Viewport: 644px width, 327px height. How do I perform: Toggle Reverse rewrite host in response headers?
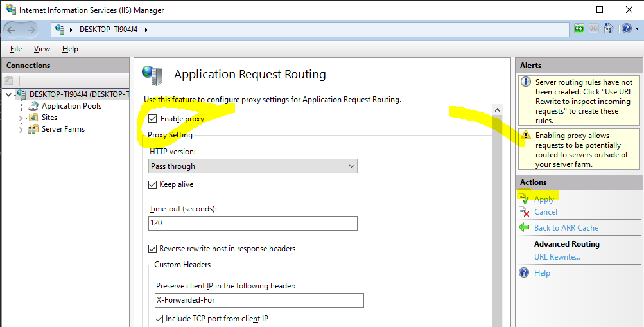(153, 249)
